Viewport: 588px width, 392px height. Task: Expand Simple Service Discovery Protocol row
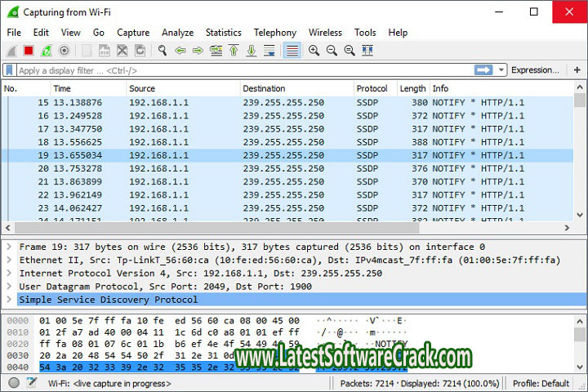pos(9,300)
